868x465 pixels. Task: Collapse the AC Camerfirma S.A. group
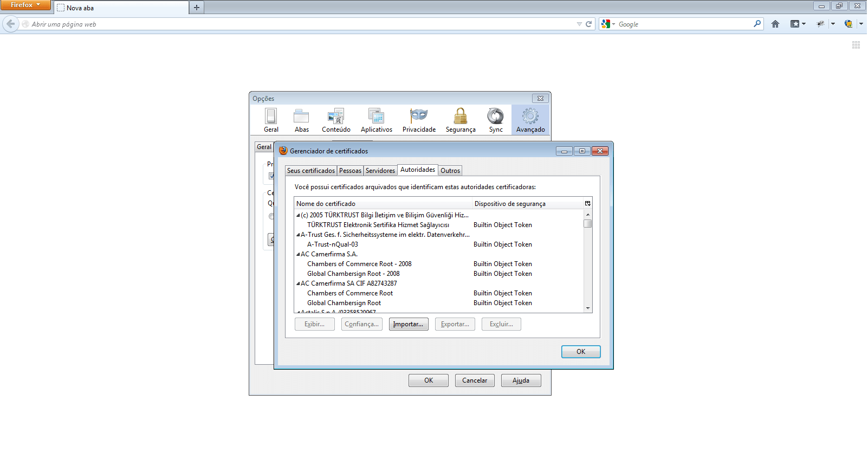click(298, 254)
